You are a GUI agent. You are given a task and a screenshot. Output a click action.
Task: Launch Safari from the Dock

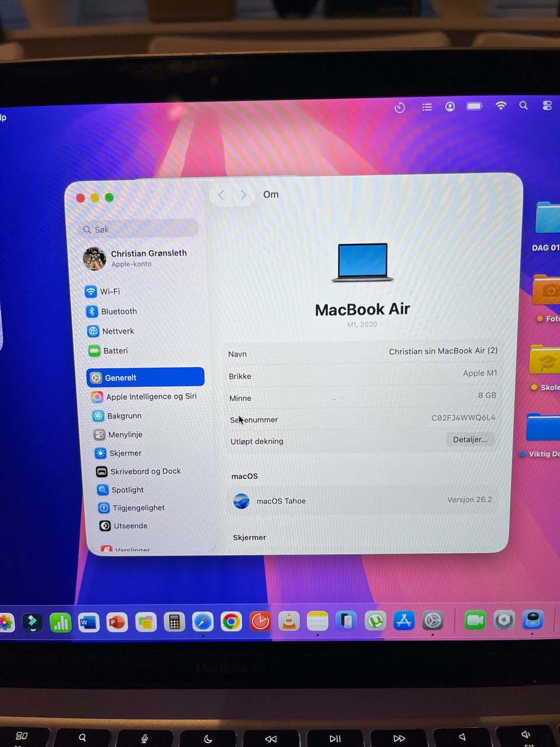[202, 622]
